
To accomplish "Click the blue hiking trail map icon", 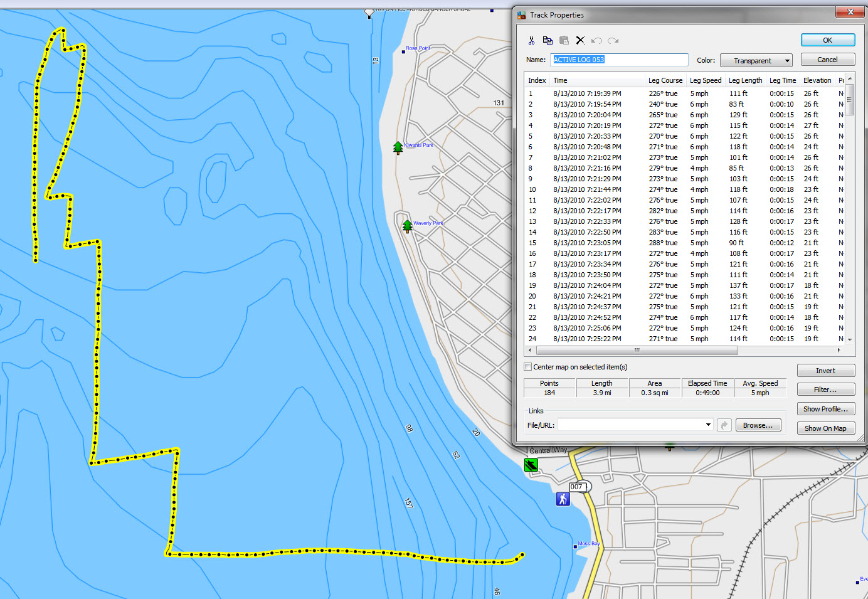I will click(x=563, y=499).
